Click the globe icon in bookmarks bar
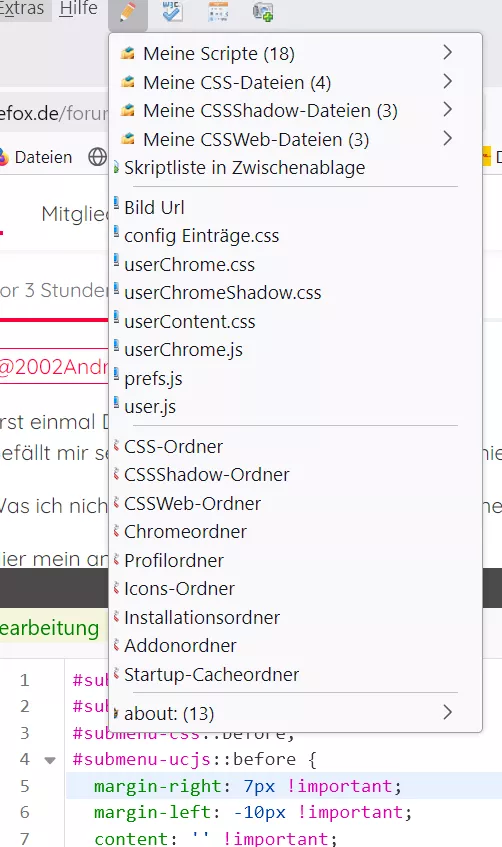 point(97,157)
